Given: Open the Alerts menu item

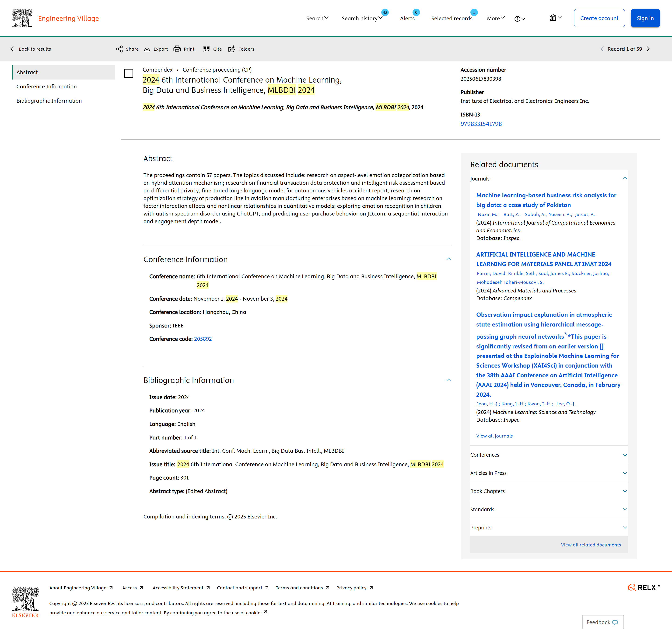Looking at the screenshot, I should coord(407,18).
